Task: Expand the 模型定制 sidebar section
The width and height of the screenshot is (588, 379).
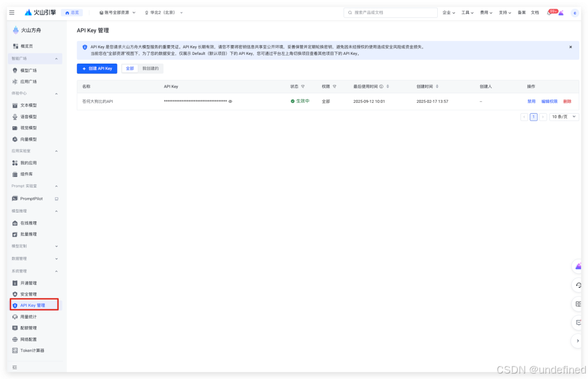Action: (x=57, y=246)
